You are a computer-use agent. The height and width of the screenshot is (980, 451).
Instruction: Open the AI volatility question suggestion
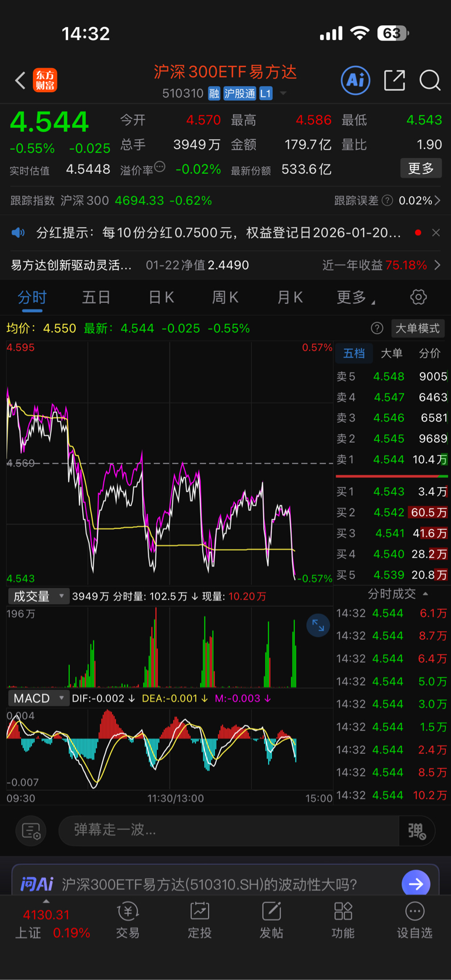pos(210,884)
